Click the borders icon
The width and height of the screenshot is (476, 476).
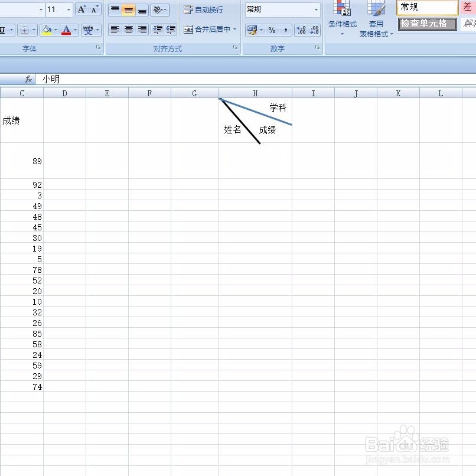24,30
